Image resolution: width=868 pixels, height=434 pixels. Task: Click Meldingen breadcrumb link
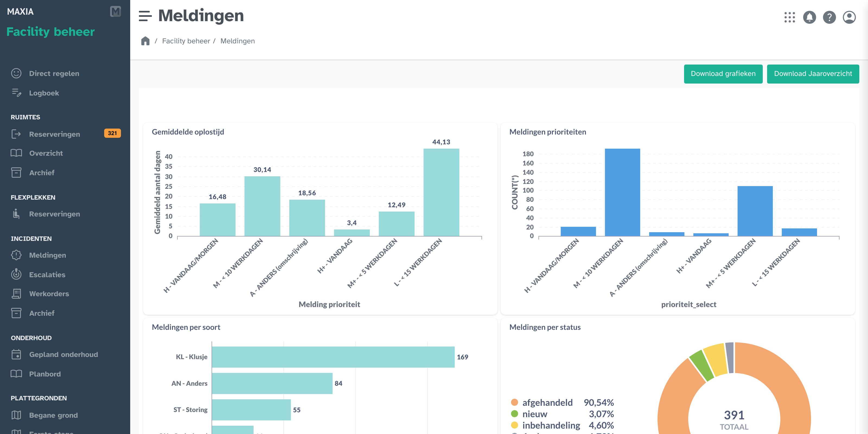click(x=238, y=41)
